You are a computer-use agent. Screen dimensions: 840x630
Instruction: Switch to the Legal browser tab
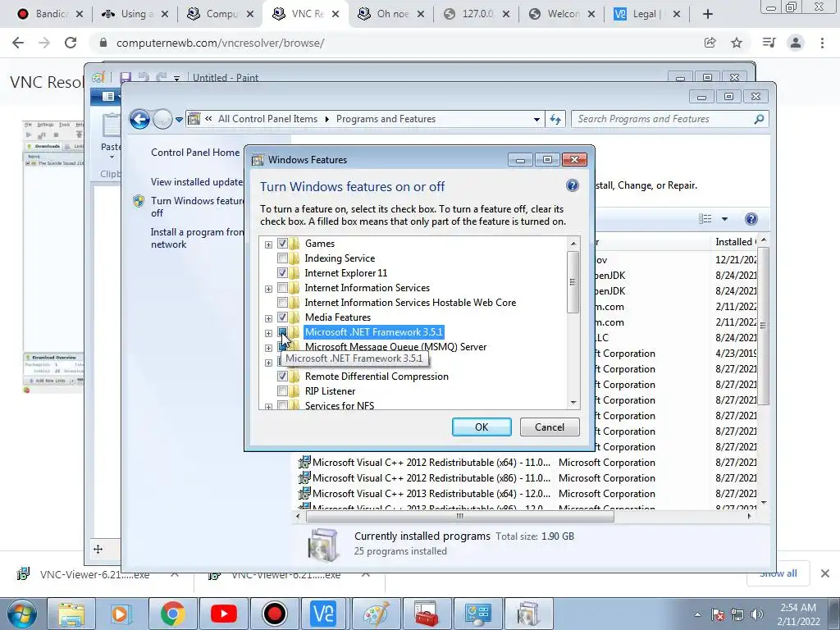[646, 14]
